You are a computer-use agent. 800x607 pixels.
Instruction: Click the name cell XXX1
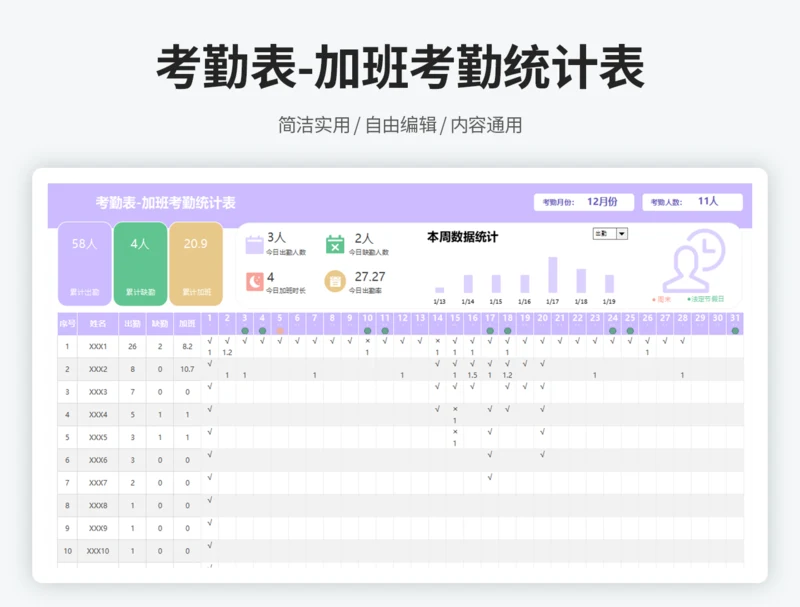[x=98, y=346]
